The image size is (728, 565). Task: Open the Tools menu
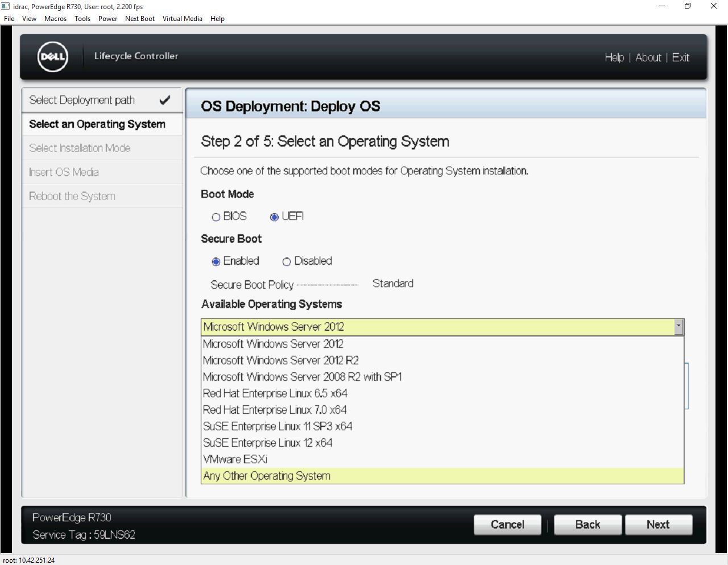coord(82,18)
